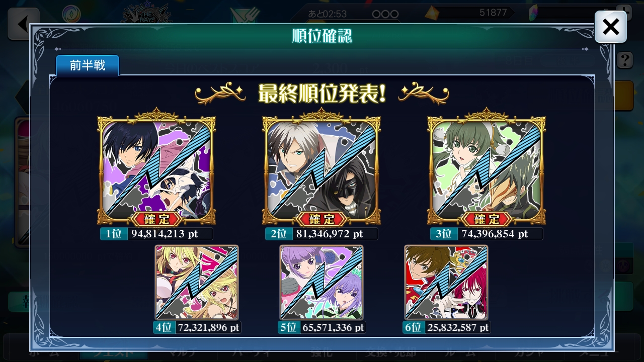Open the 6th place red-haired duo portrait
This screenshot has width=644, height=362.
446,283
